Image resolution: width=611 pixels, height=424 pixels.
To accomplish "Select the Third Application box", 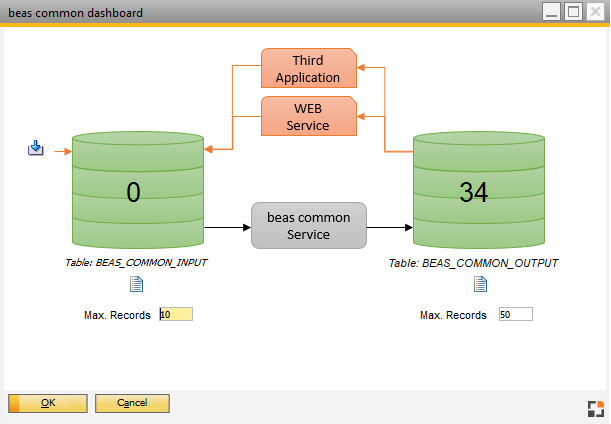I will tap(309, 69).
